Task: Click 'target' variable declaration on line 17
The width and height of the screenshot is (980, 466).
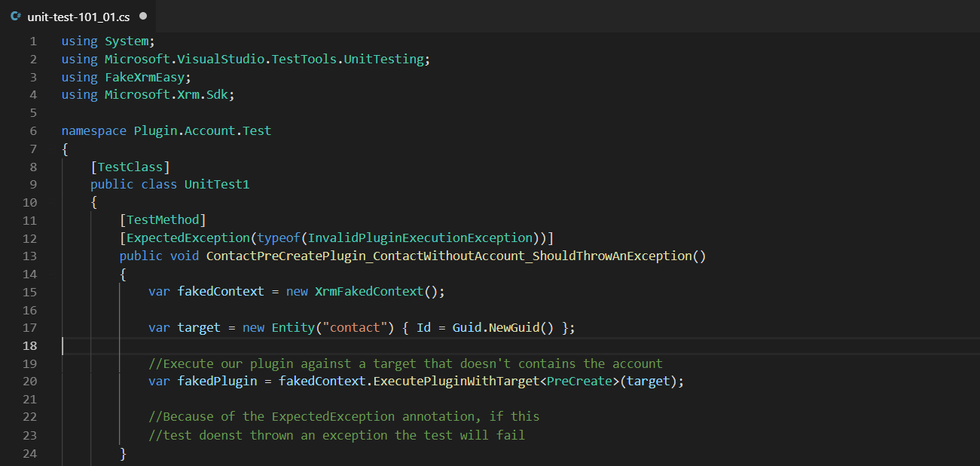Action: point(199,327)
